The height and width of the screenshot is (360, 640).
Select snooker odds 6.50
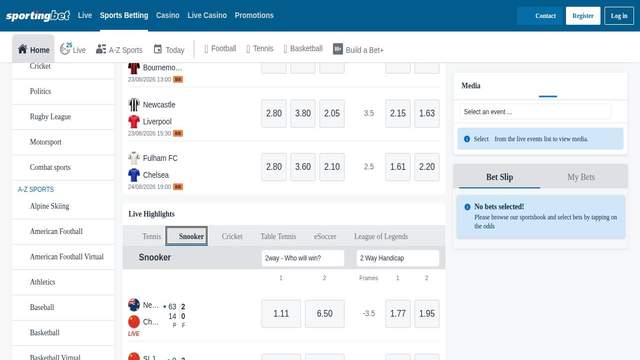pyautogui.click(x=324, y=313)
